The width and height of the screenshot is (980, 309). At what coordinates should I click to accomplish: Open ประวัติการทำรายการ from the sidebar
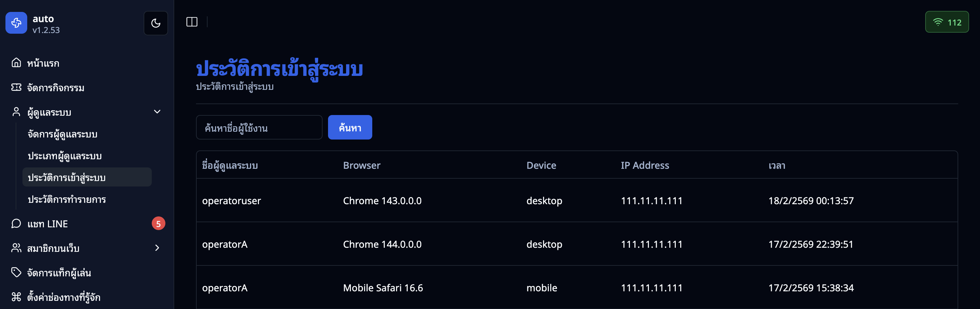(67, 199)
